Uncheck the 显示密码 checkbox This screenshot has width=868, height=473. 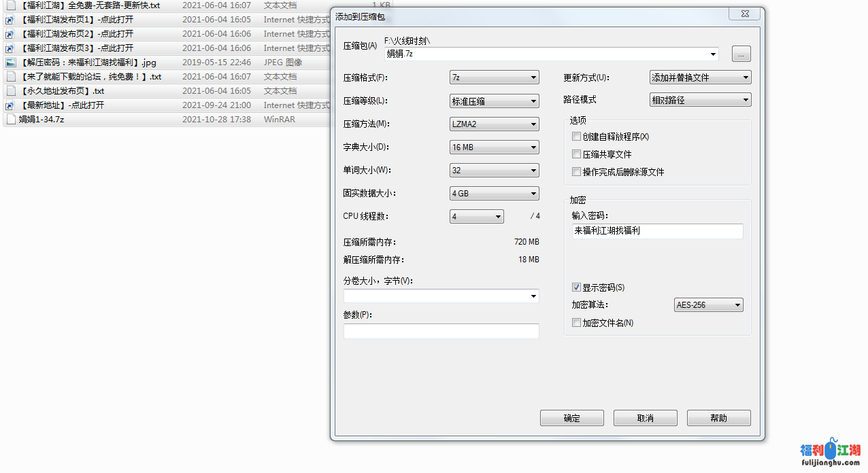click(577, 287)
